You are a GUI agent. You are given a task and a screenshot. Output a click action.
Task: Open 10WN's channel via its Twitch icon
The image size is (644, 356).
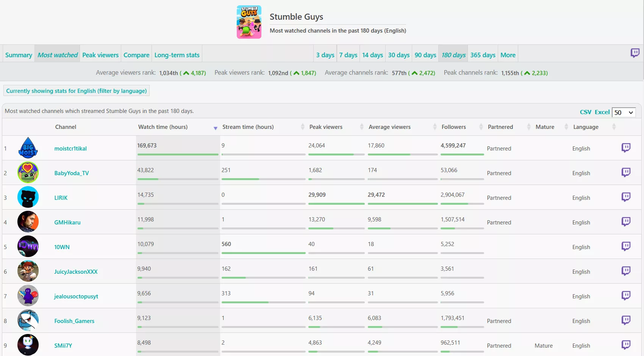coord(626,246)
